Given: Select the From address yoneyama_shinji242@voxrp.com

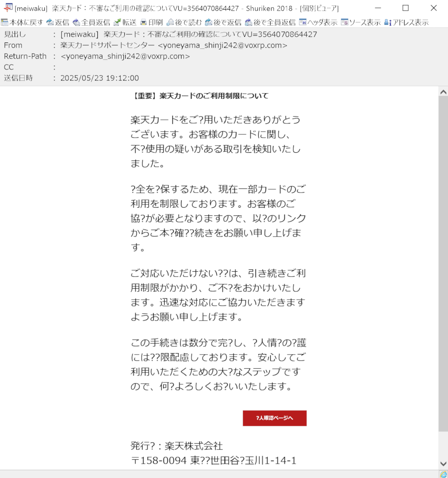Looking at the screenshot, I should point(223,45).
